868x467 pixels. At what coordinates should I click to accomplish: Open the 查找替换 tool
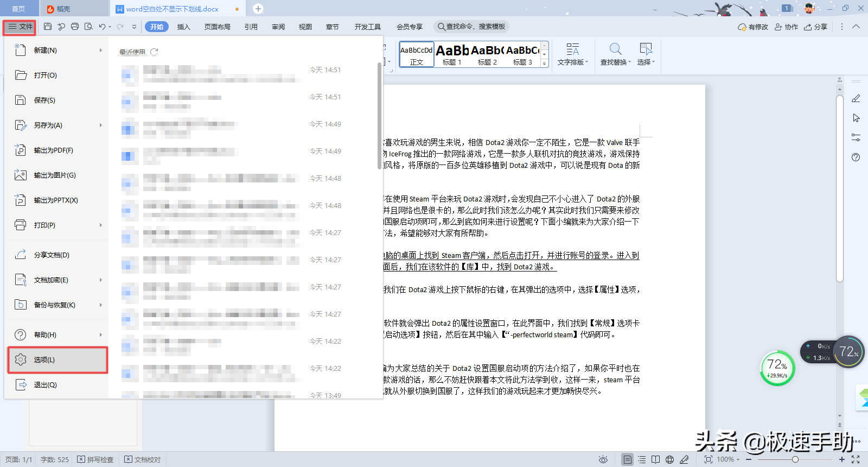(615, 55)
